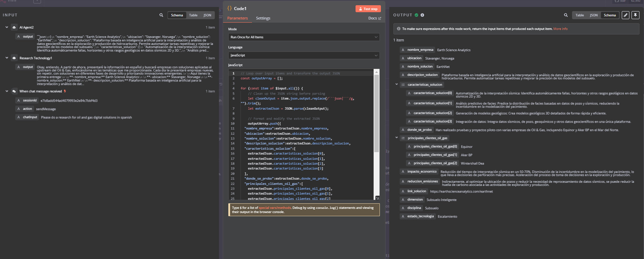This screenshot has width=644, height=259.
Task: Open search in the INPUT panel
Action: click(161, 15)
